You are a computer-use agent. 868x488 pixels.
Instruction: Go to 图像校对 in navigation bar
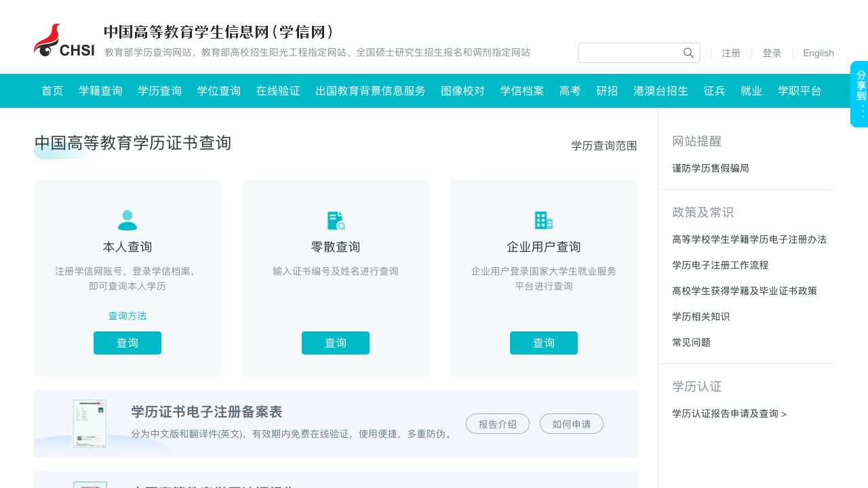463,91
